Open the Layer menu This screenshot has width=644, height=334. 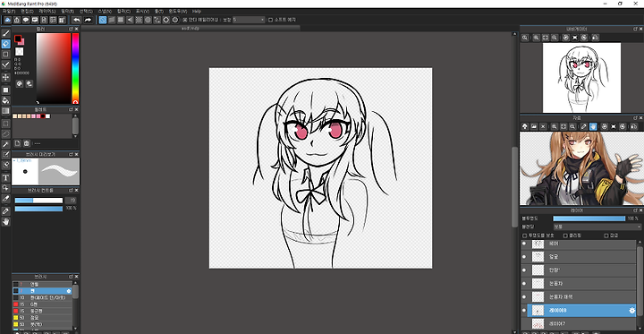point(47,12)
